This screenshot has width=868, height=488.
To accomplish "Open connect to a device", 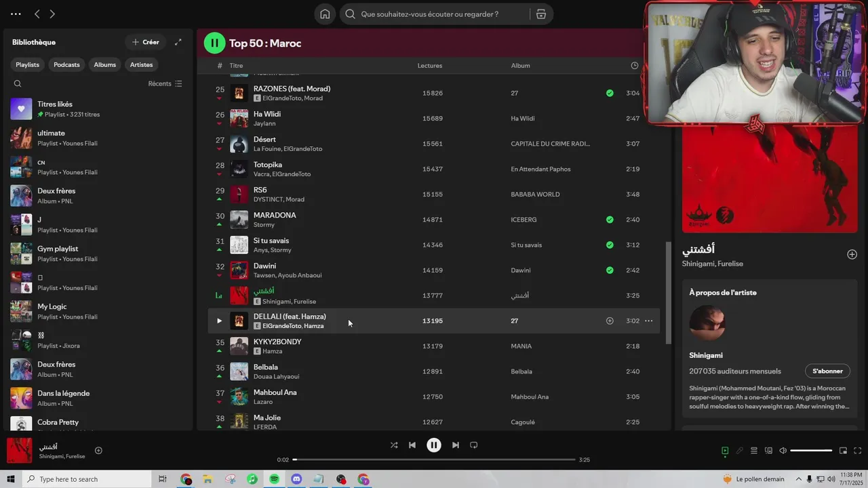I will [768, 451].
